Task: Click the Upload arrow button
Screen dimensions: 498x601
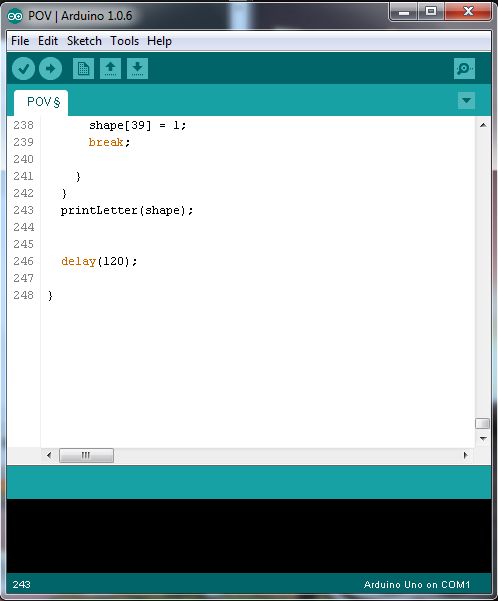Action: coord(50,69)
